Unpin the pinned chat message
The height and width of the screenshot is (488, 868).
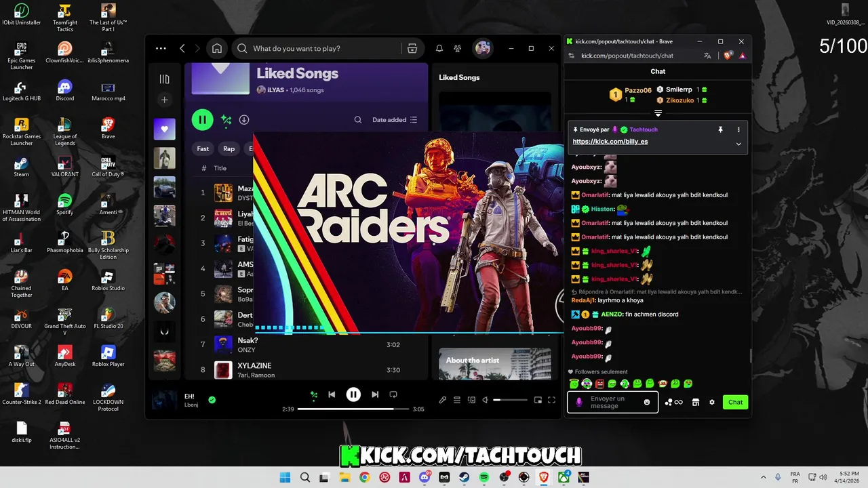pos(721,129)
